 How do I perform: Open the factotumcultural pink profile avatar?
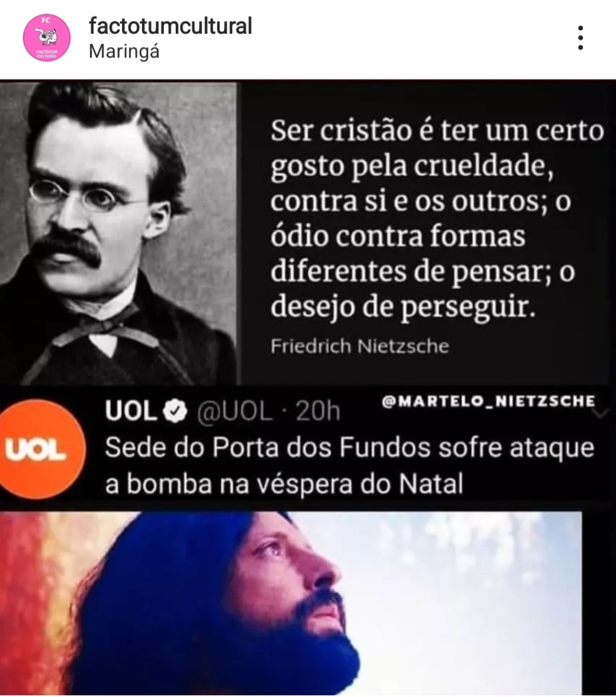(47, 37)
